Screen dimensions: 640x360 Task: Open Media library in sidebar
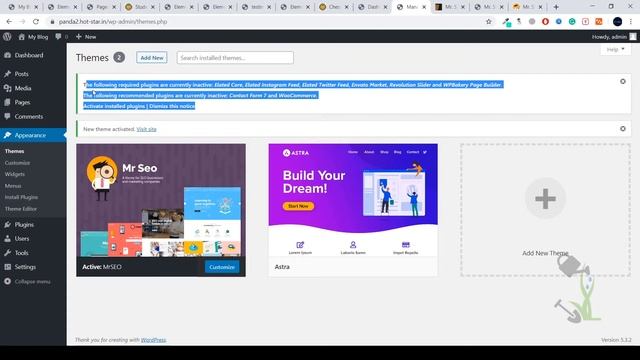pyautogui.click(x=22, y=88)
